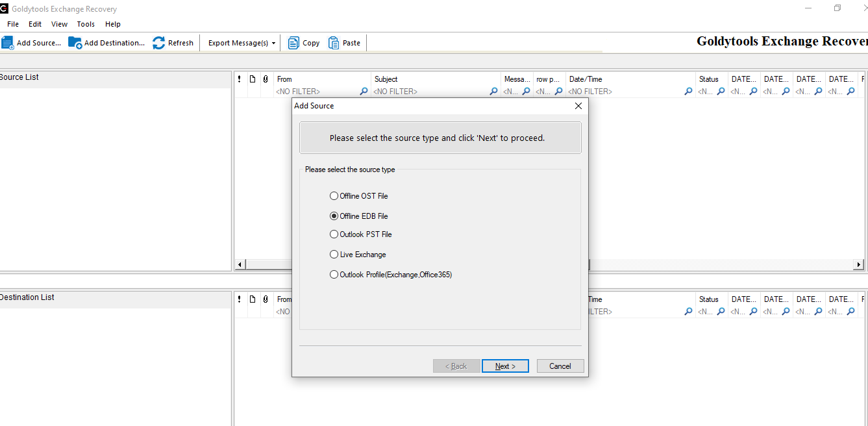The image size is (868, 426).
Task: Click the Copy icon in toolbar
Action: (294, 43)
